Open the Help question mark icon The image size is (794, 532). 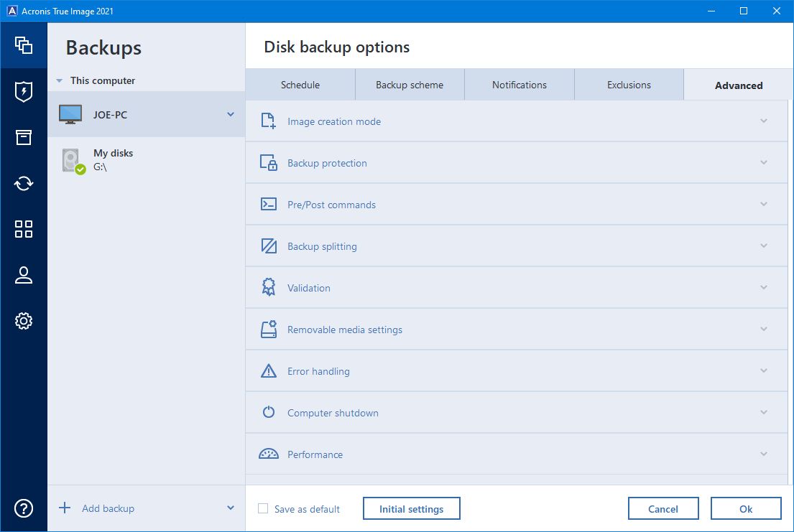pyautogui.click(x=23, y=508)
